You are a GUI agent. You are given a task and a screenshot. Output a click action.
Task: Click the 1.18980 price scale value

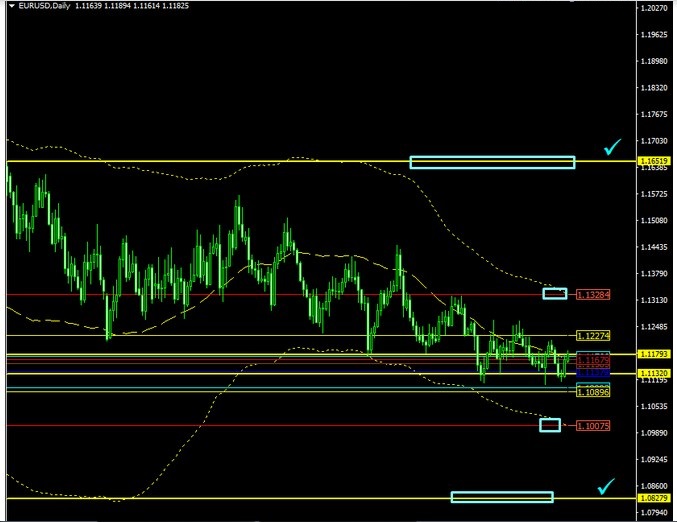(654, 61)
